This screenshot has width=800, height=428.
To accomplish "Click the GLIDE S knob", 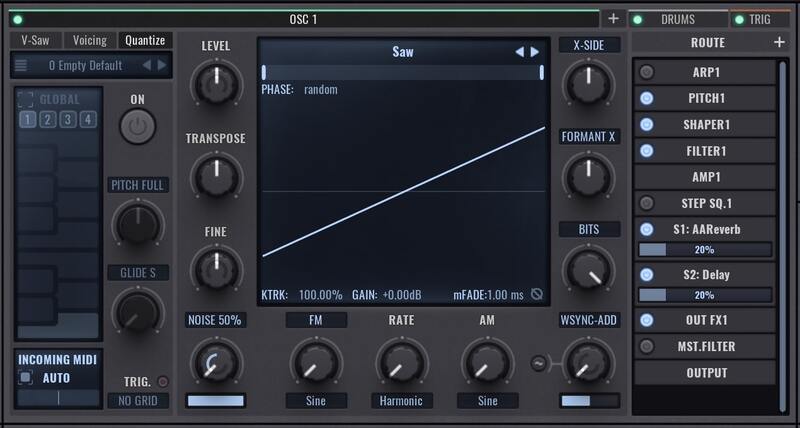I will [138, 313].
